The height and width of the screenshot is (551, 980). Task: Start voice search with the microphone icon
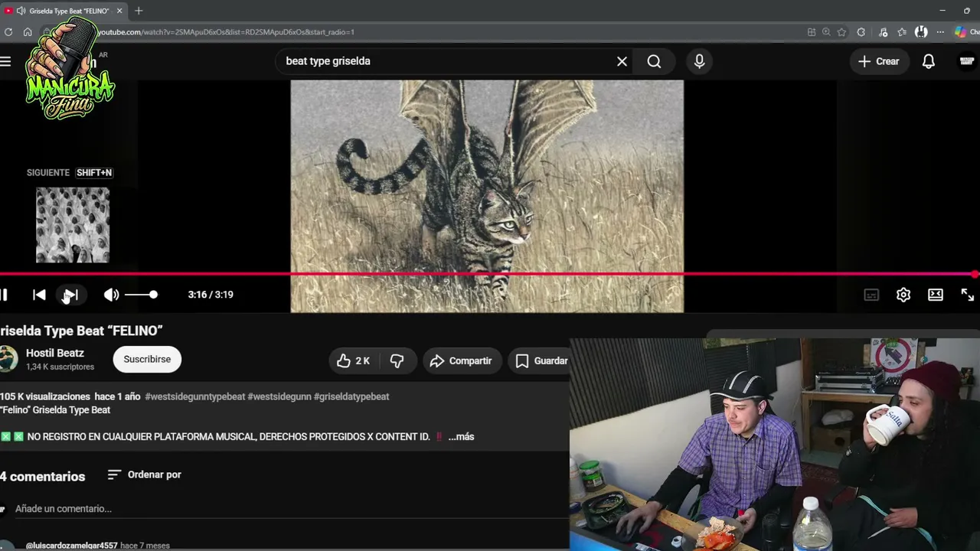tap(699, 61)
